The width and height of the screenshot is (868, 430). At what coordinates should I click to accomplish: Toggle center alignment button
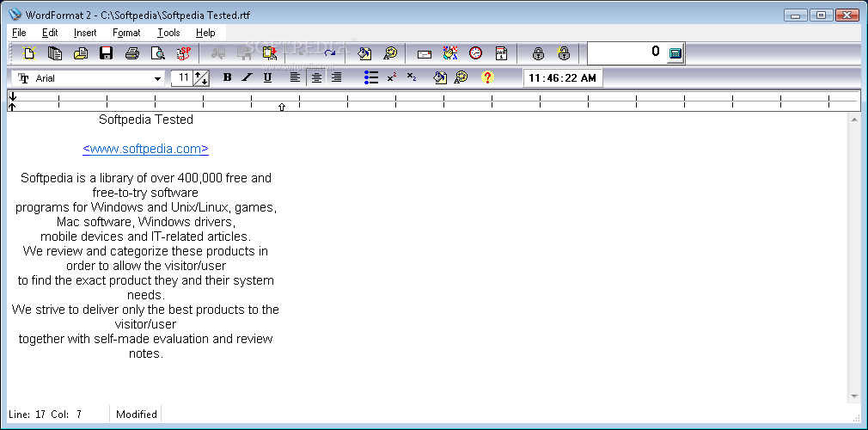(316, 77)
